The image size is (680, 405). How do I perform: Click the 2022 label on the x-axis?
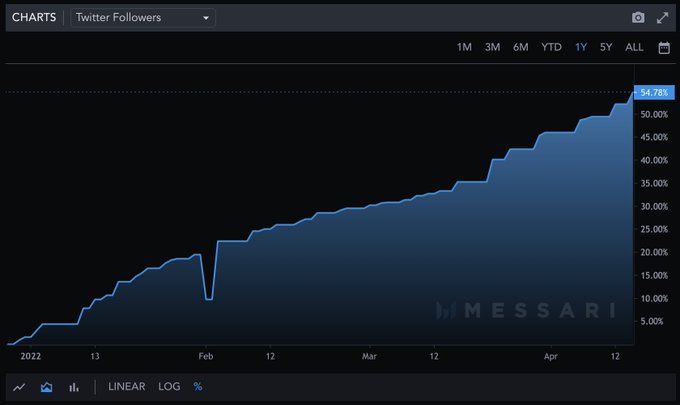point(30,356)
